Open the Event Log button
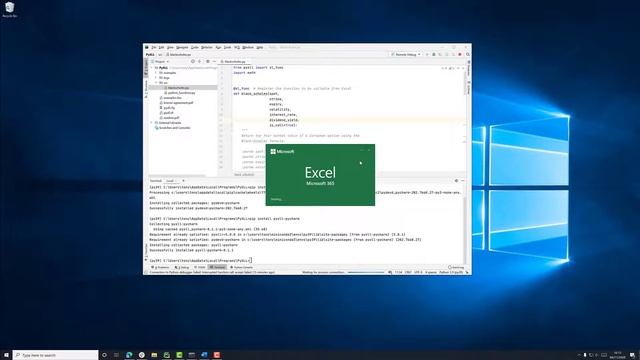The image size is (640, 360). click(x=456, y=267)
